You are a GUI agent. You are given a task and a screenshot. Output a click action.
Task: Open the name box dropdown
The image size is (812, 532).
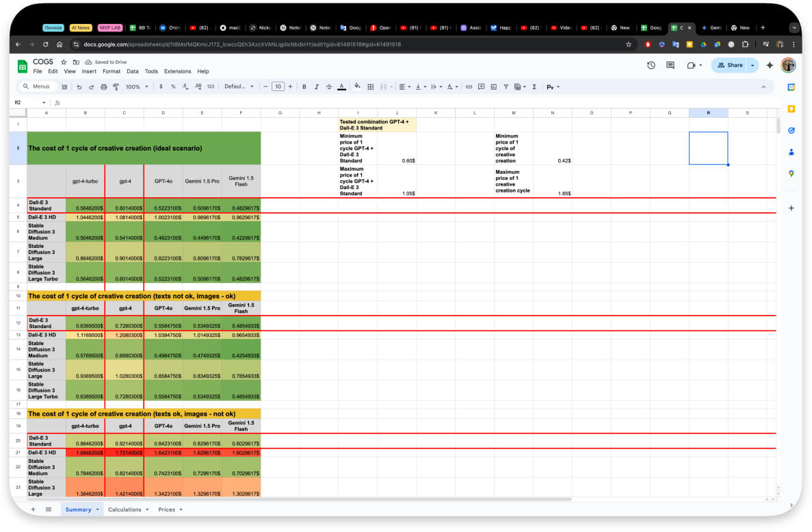(44, 103)
